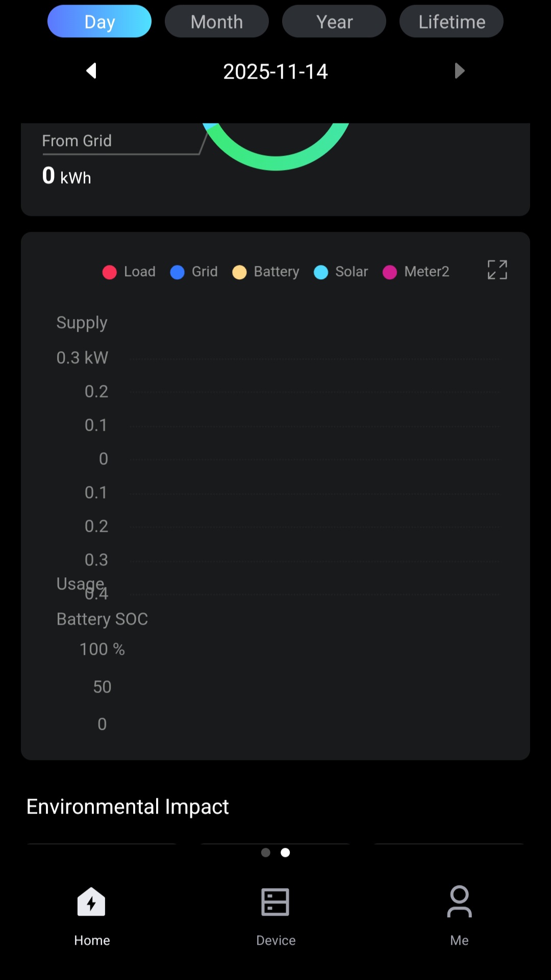Viewport: 551px width, 980px height.
Task: Switch to Year view tab
Action: (x=334, y=21)
